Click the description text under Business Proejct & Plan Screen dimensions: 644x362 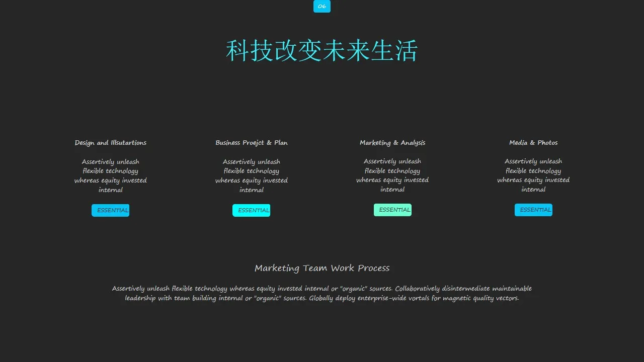click(x=252, y=175)
